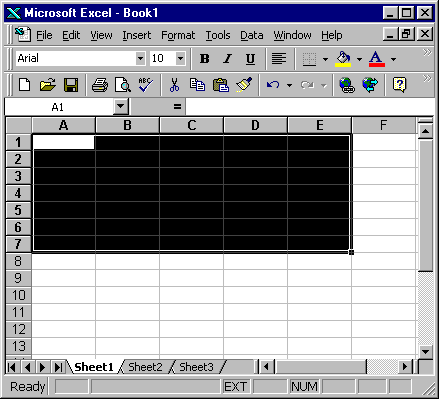
Task: Expand the redo history dropdown arrow
Action: (x=324, y=85)
